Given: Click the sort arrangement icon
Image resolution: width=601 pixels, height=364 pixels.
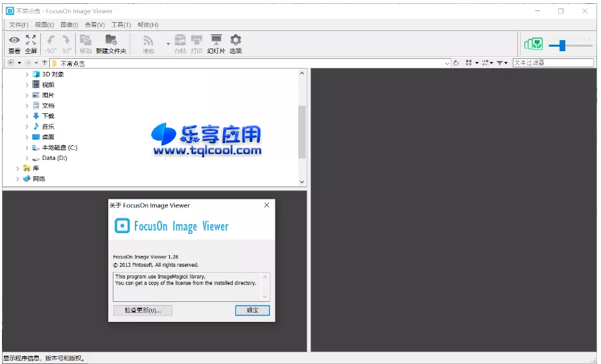Looking at the screenshot, I should (x=486, y=63).
